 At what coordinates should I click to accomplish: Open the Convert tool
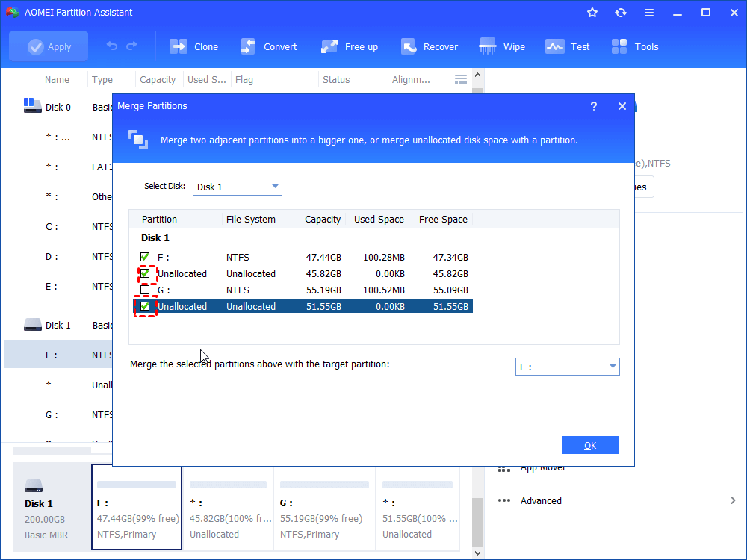[268, 46]
